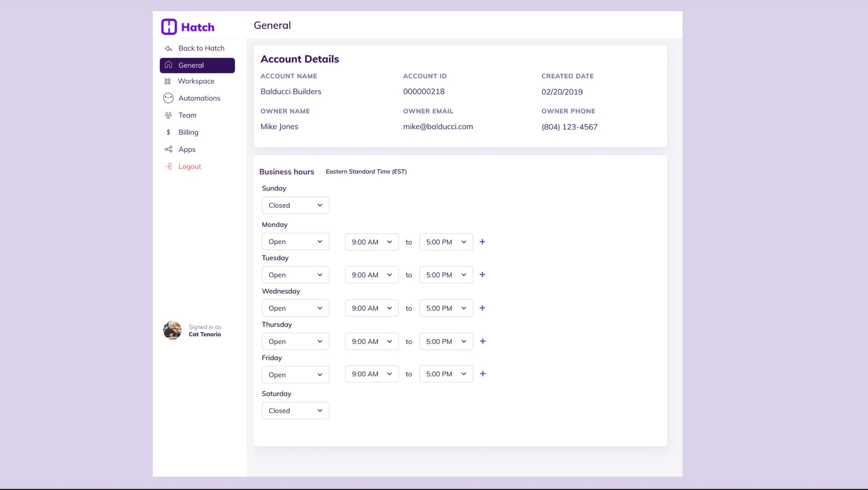868x490 pixels.
Task: Click Cat Tenorio's profile avatar
Action: [x=172, y=330]
